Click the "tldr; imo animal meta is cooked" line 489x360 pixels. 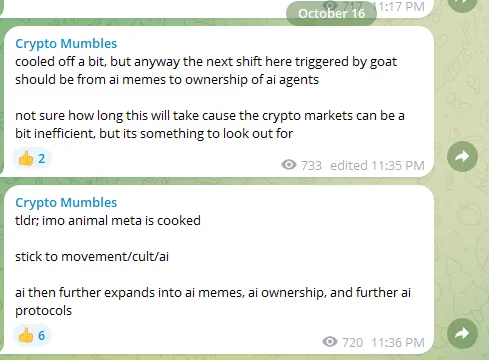[x=108, y=221]
